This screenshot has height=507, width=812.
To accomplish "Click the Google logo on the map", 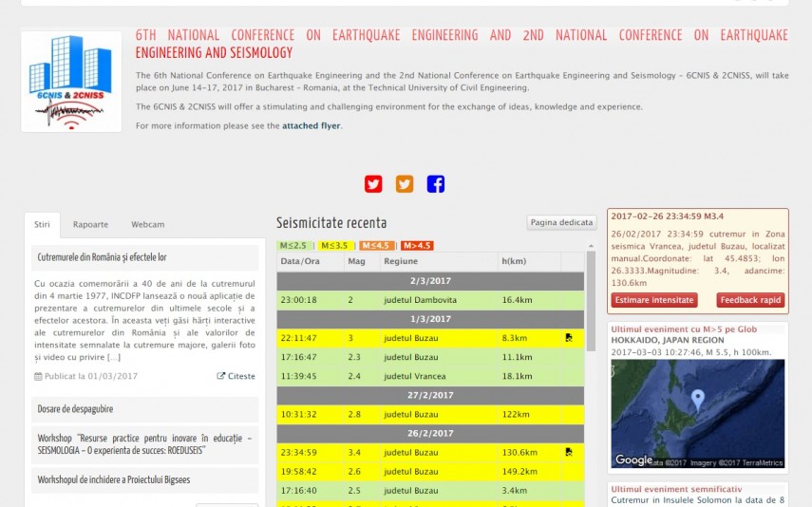I will pyautogui.click(x=633, y=460).
